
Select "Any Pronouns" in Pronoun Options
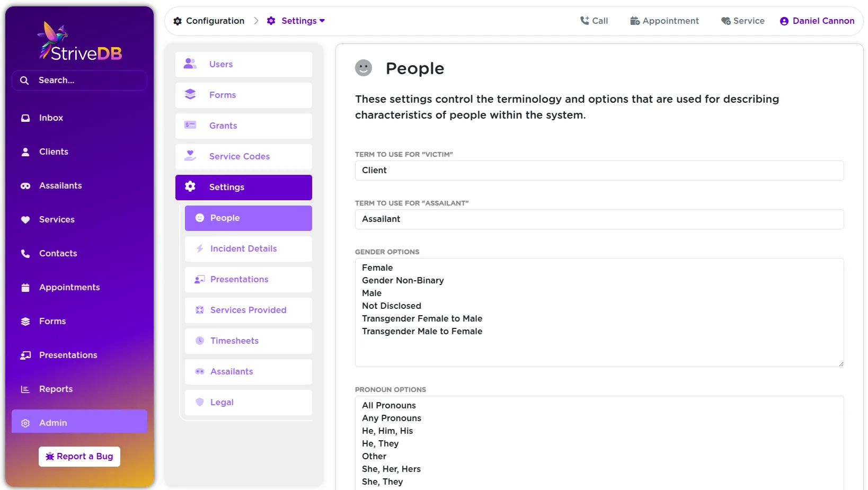(391, 418)
